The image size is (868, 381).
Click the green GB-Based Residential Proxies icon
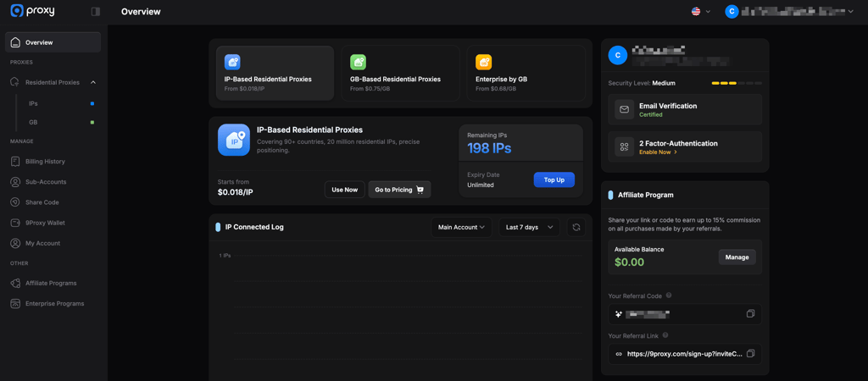(x=359, y=62)
